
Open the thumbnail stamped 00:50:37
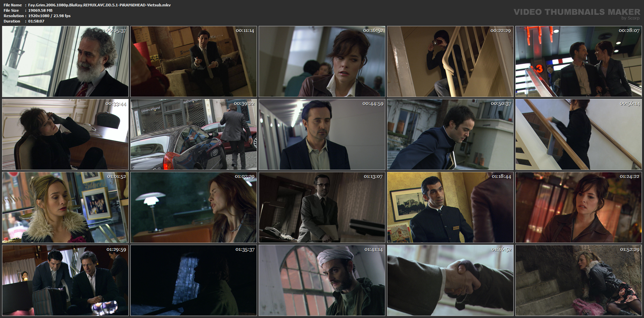(x=450, y=134)
